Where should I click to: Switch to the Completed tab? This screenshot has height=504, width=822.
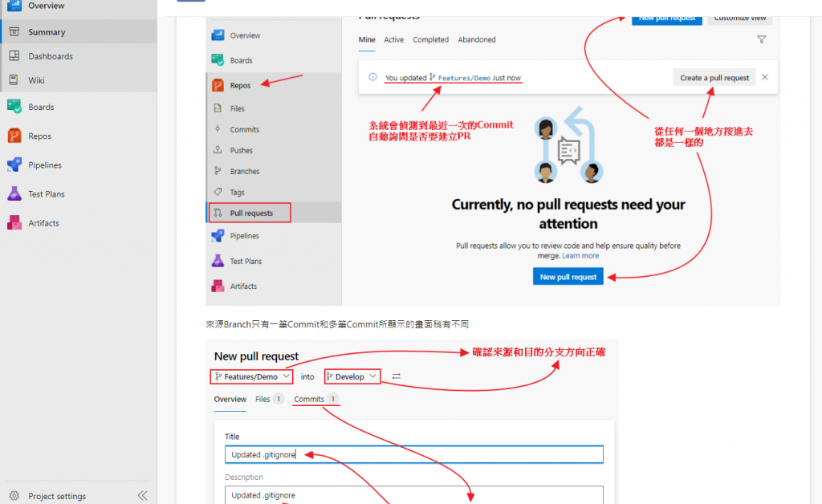[430, 40]
